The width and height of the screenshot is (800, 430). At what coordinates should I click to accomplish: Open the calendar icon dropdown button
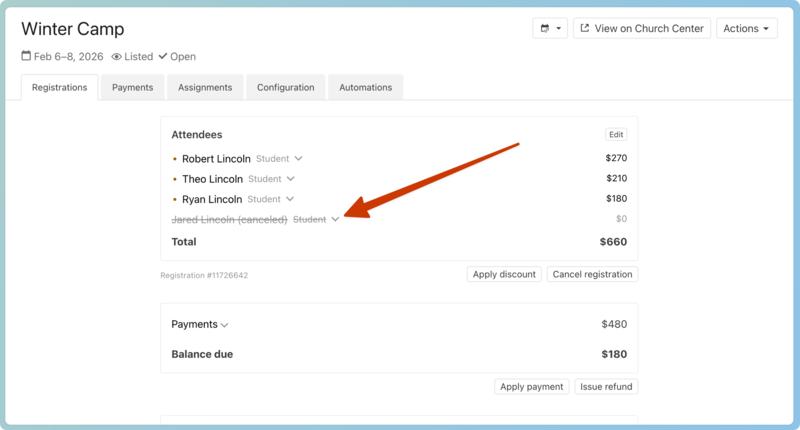click(x=550, y=29)
